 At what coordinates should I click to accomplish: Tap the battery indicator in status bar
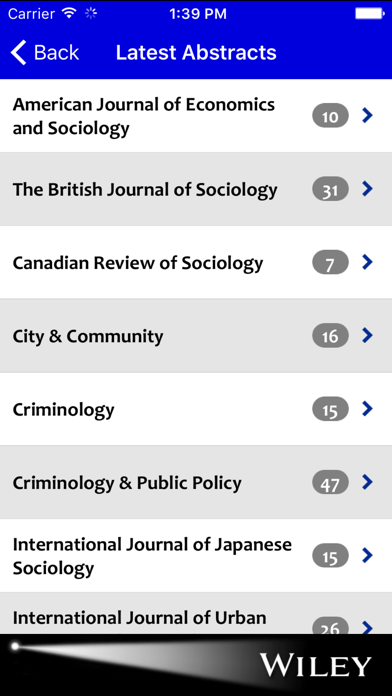(x=369, y=14)
